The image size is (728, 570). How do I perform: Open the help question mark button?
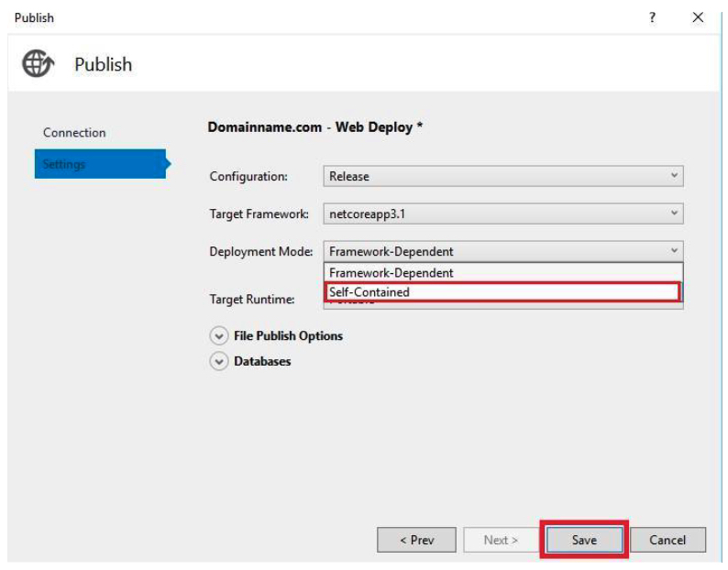(652, 17)
